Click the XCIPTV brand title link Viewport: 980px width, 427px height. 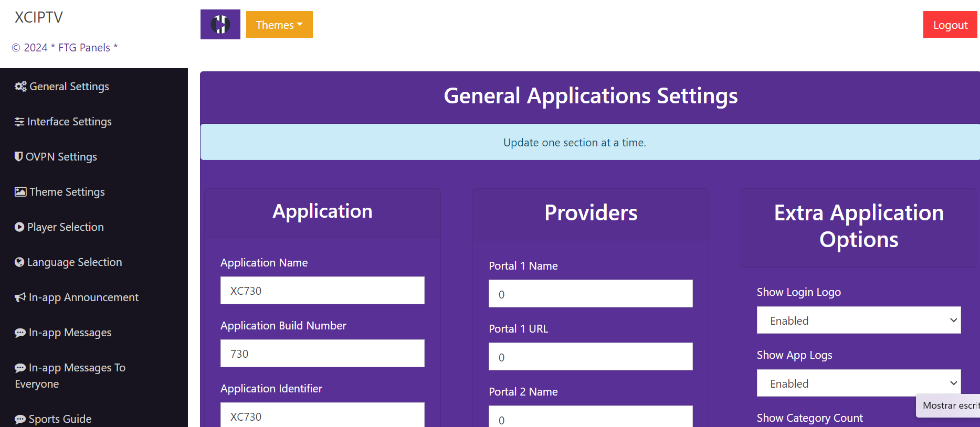click(39, 17)
